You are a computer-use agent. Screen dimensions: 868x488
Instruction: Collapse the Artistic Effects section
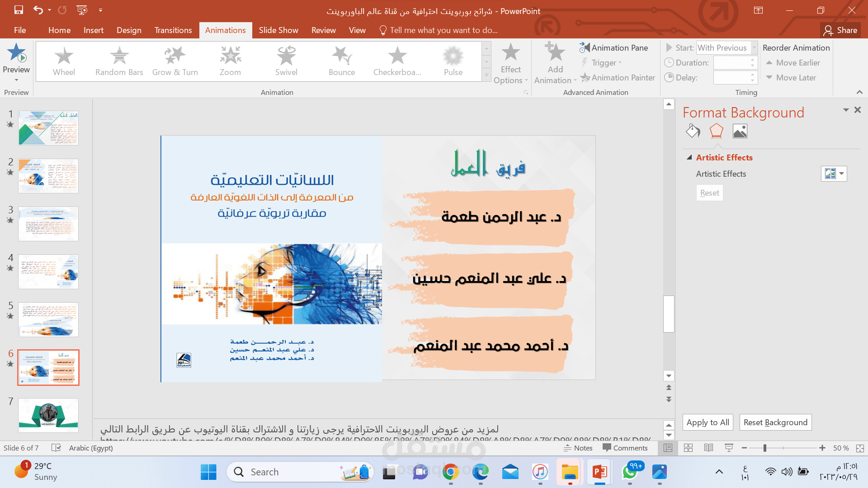pos(689,157)
